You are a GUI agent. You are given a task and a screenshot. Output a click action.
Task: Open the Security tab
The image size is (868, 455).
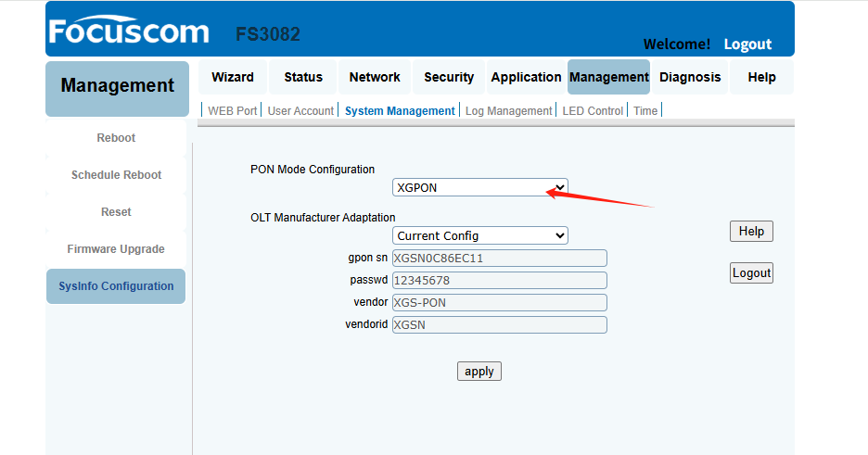point(449,77)
